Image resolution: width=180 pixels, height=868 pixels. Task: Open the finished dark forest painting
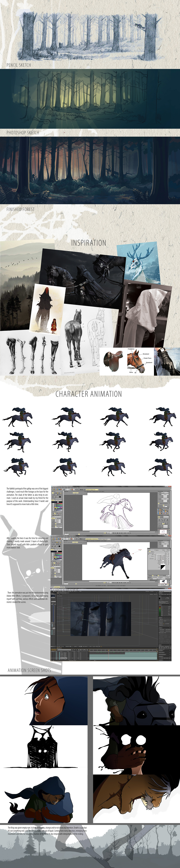(x=90, y=170)
